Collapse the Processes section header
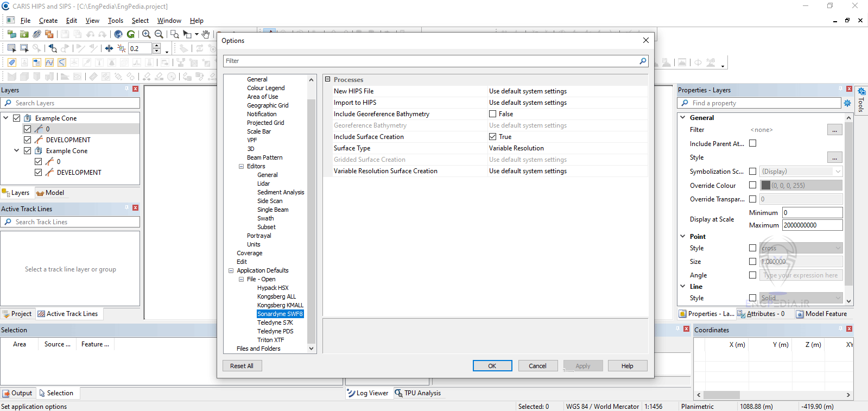Viewport: 868px width, 411px height. click(327, 79)
